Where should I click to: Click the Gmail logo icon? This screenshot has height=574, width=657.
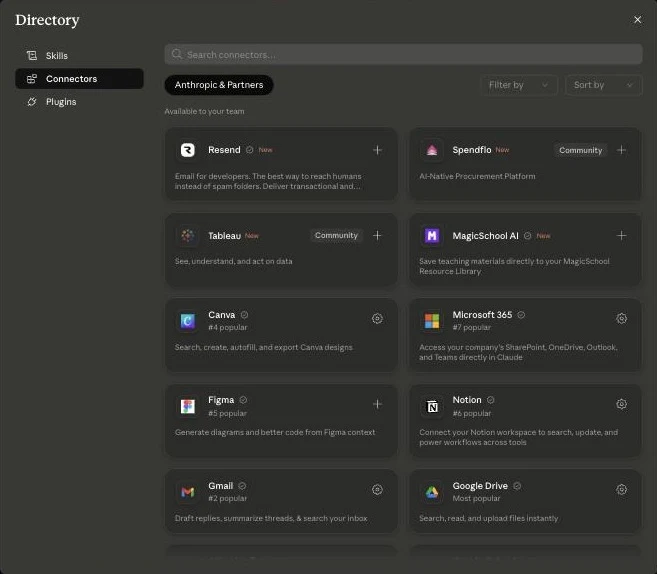188,492
